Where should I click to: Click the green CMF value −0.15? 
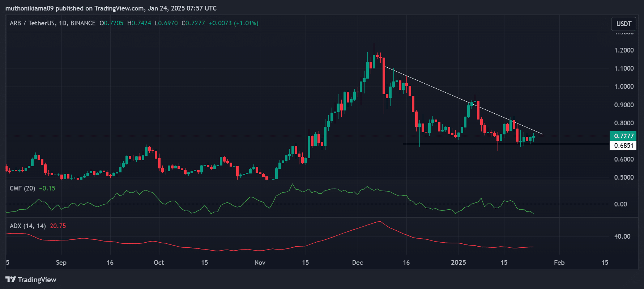(x=47, y=188)
